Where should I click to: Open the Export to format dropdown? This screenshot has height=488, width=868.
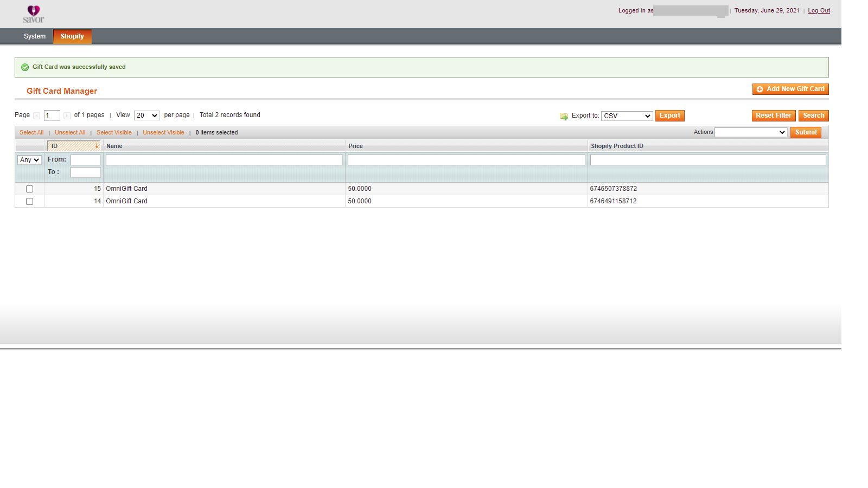tap(627, 115)
